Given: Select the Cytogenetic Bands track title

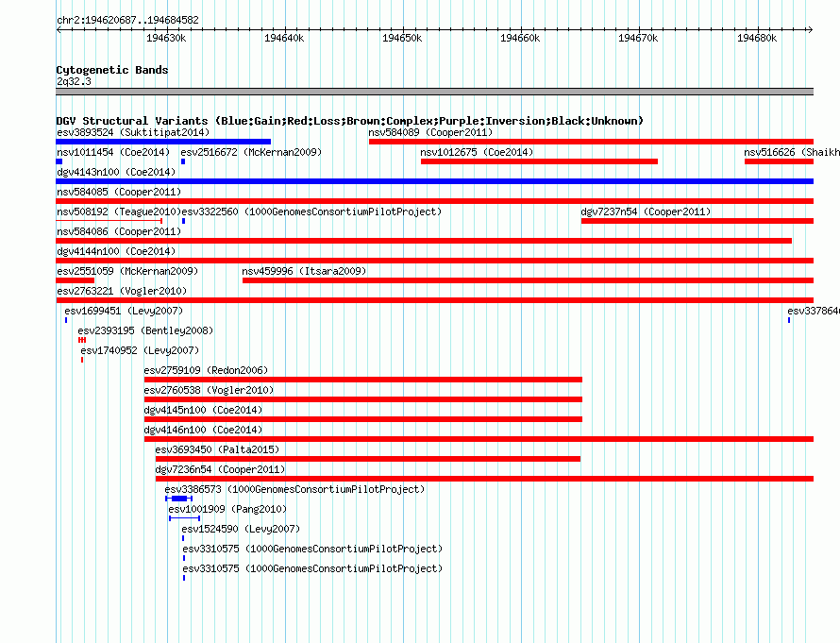Looking at the screenshot, I should (112, 70).
